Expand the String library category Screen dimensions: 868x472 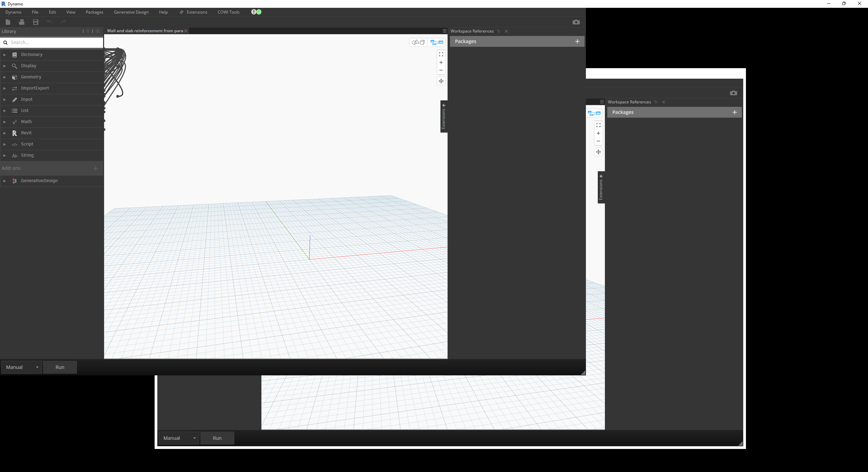[4, 155]
